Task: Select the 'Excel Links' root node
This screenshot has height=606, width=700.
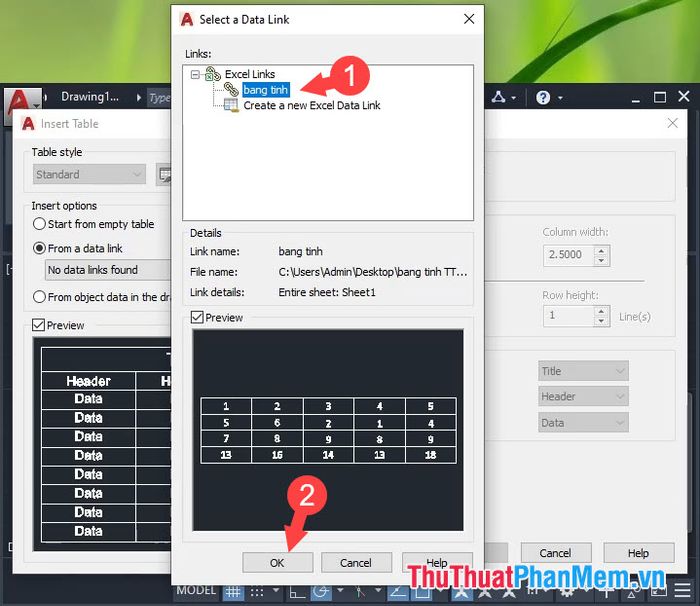Action: point(250,74)
